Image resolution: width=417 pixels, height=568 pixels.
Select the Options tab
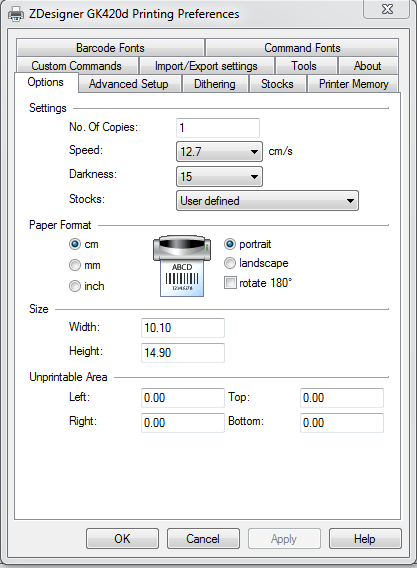tap(46, 82)
